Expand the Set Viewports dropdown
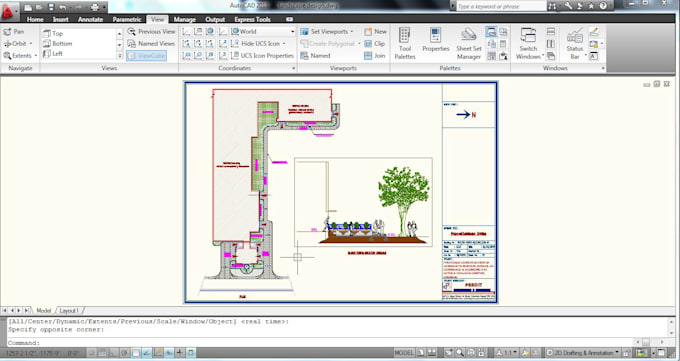 (x=352, y=32)
